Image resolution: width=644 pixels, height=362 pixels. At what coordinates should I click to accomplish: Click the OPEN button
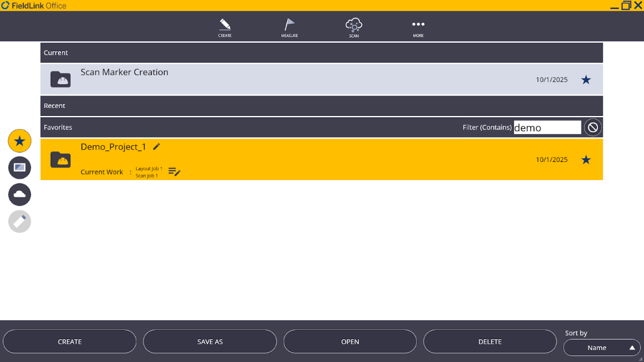(x=350, y=342)
